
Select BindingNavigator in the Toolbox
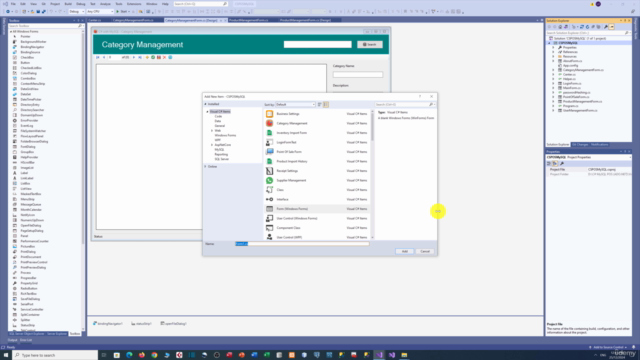[32, 47]
